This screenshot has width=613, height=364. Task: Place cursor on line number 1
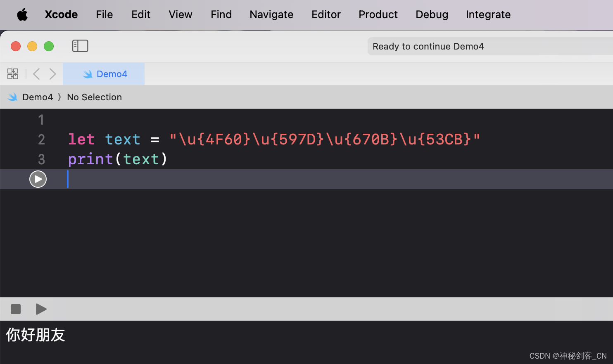click(x=41, y=120)
